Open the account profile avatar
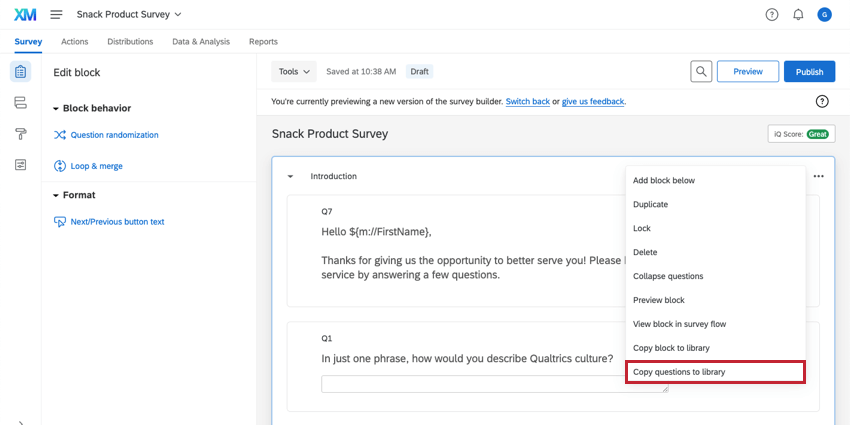The height and width of the screenshot is (425, 850). click(824, 15)
